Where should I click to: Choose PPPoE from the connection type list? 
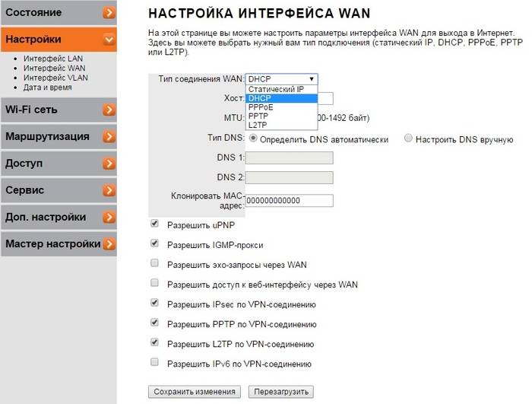[x=261, y=107]
